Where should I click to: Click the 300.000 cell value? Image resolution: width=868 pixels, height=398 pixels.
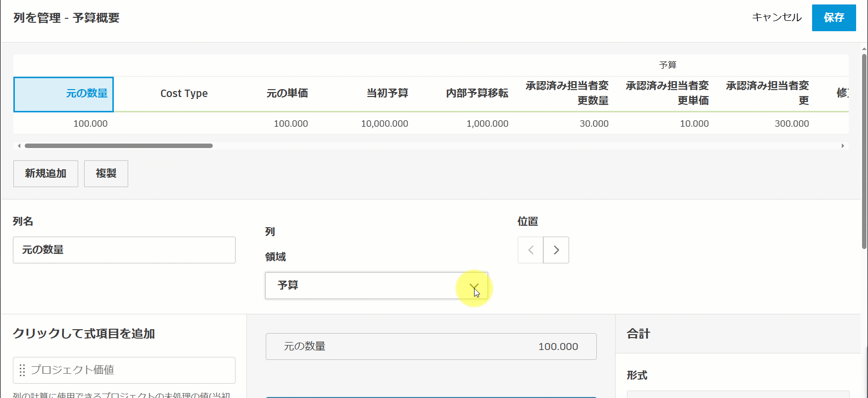792,124
